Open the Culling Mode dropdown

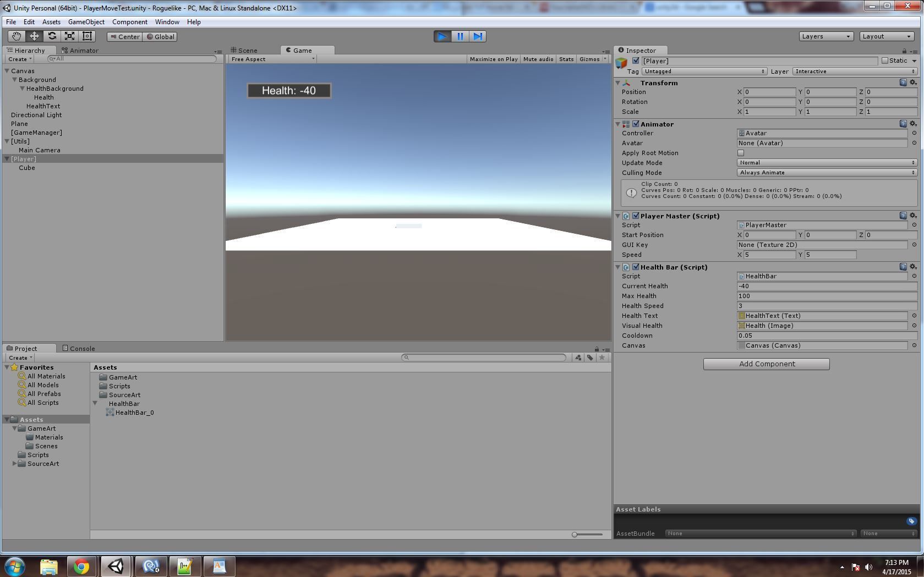(827, 173)
